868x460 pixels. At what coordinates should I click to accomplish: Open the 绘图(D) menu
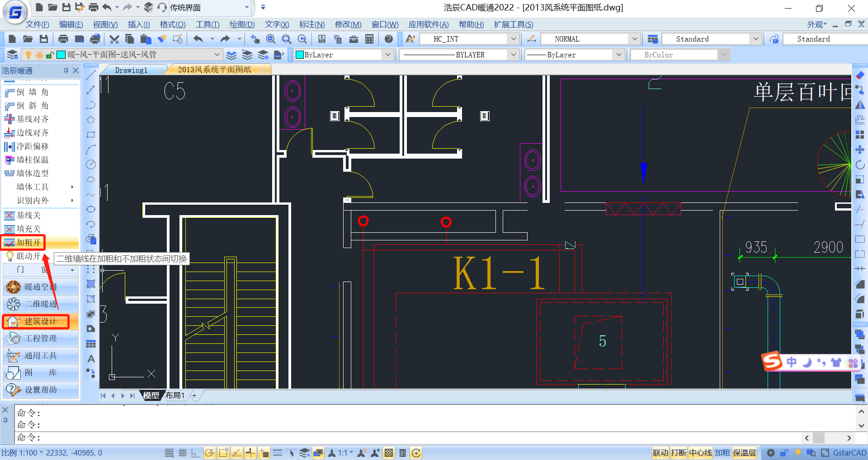coord(242,24)
